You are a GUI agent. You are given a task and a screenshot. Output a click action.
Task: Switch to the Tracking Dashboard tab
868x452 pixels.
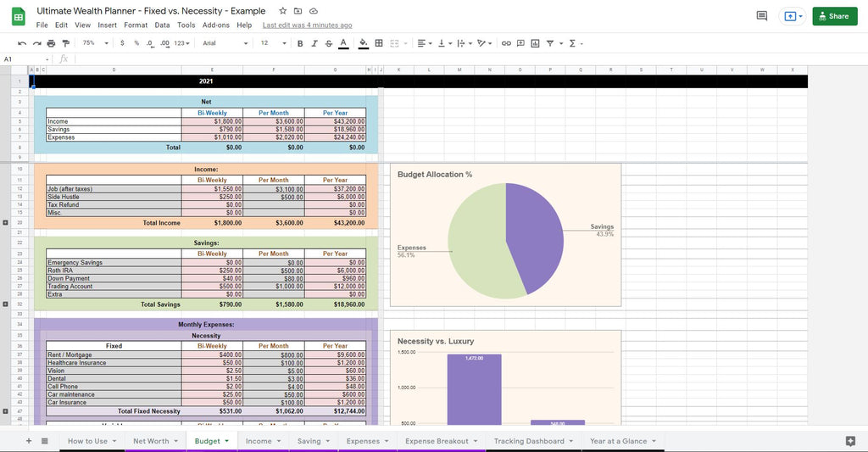point(529,441)
